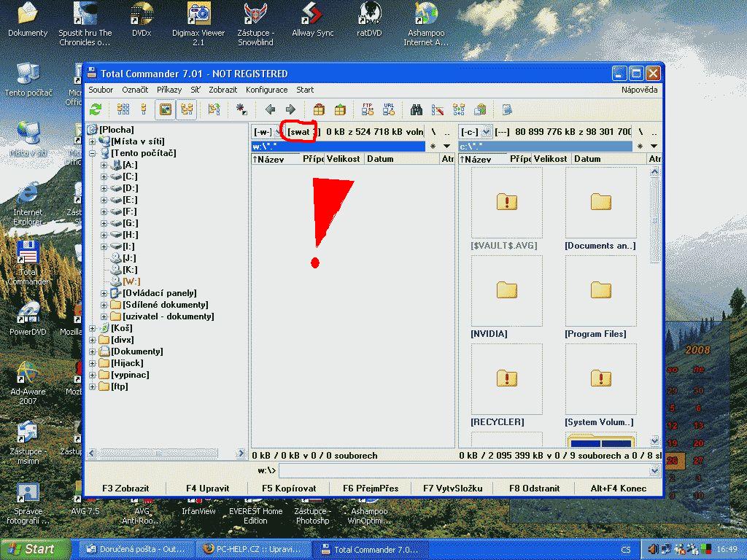Select the [Program Files] folder thumbnail

600,292
